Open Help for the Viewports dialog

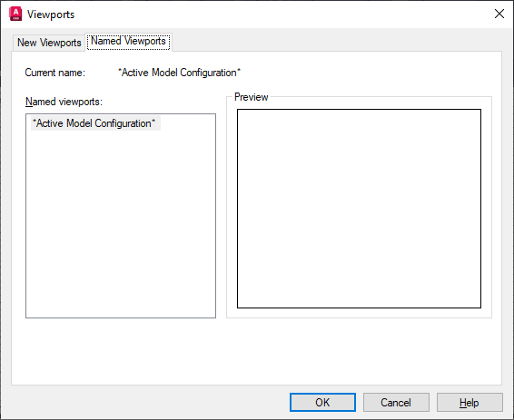(x=470, y=403)
